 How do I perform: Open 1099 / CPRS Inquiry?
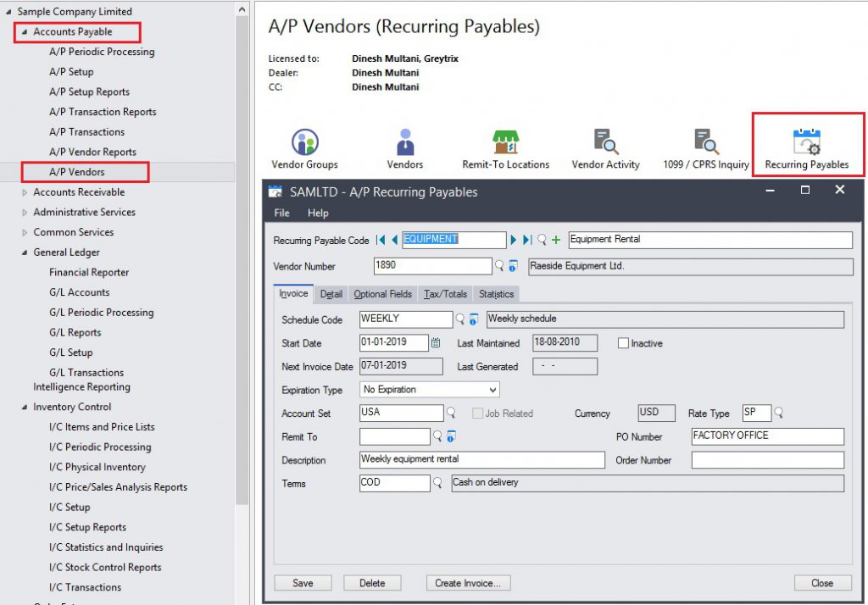(x=705, y=144)
